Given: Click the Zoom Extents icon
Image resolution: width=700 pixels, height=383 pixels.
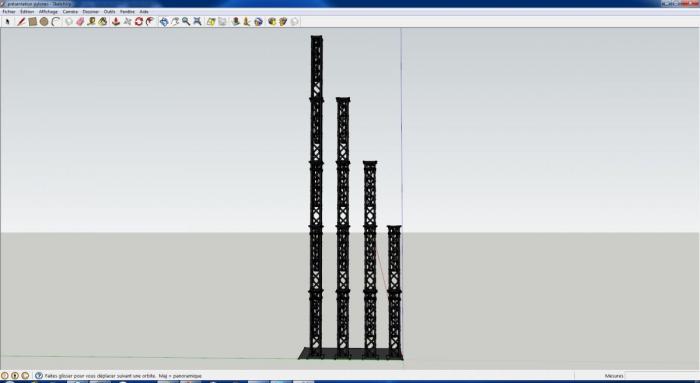Looking at the screenshot, I should (x=197, y=21).
